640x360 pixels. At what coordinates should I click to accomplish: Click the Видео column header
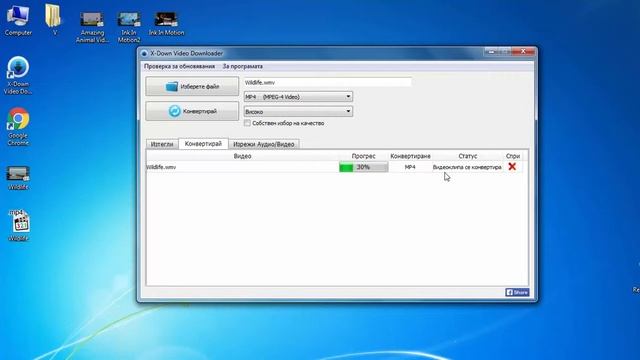(242, 156)
